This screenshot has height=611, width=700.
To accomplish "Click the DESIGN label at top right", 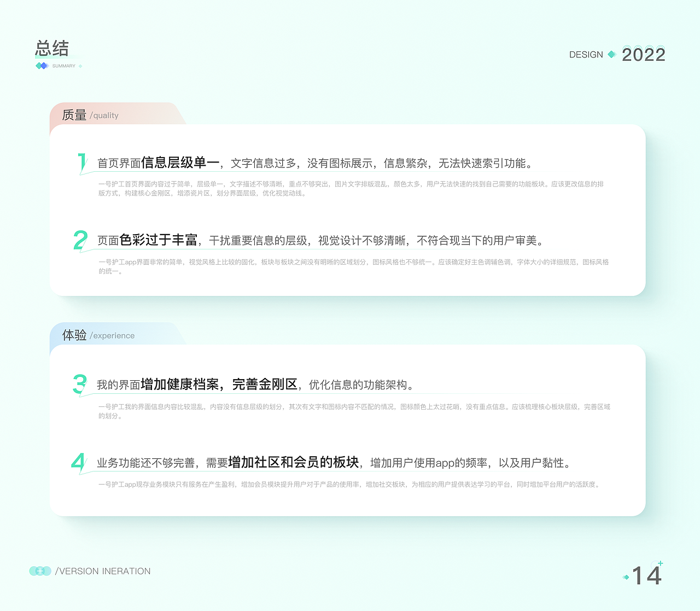I will click(586, 55).
